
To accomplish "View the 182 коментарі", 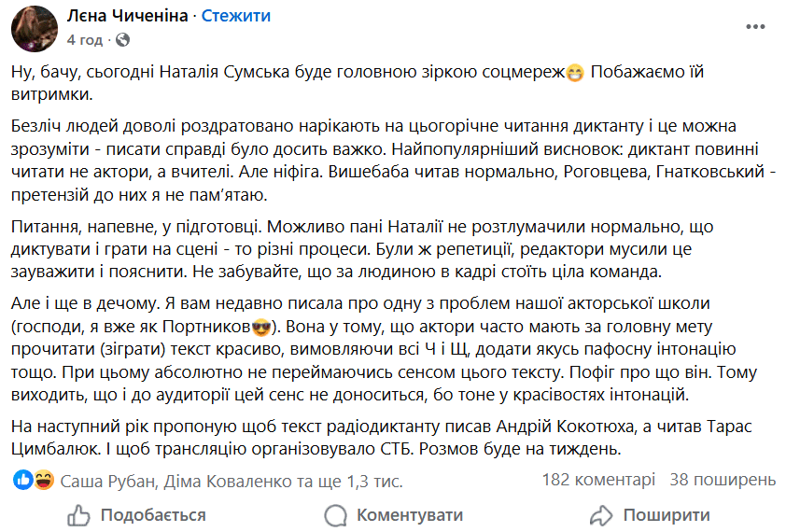I will click(598, 480).
